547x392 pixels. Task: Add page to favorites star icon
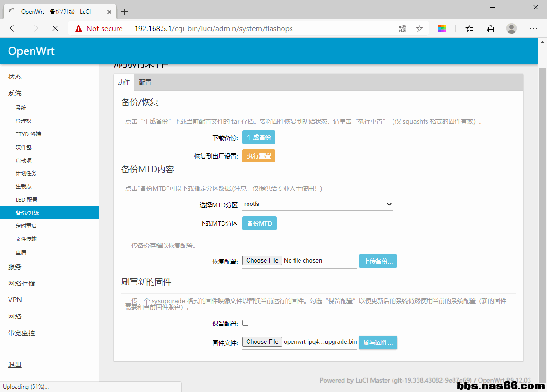[419, 28]
